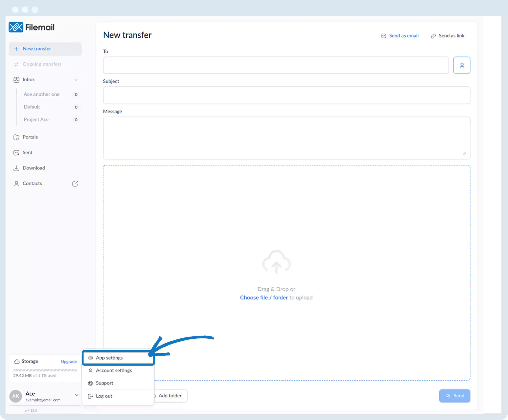Switch to Send as link mode
Viewport: 508px width, 420px height.
tap(448, 36)
